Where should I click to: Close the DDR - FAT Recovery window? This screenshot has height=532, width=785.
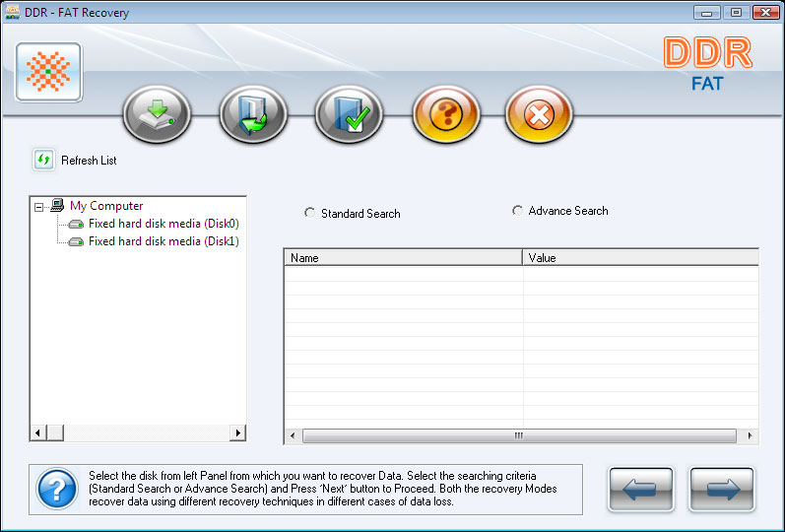tap(766, 13)
